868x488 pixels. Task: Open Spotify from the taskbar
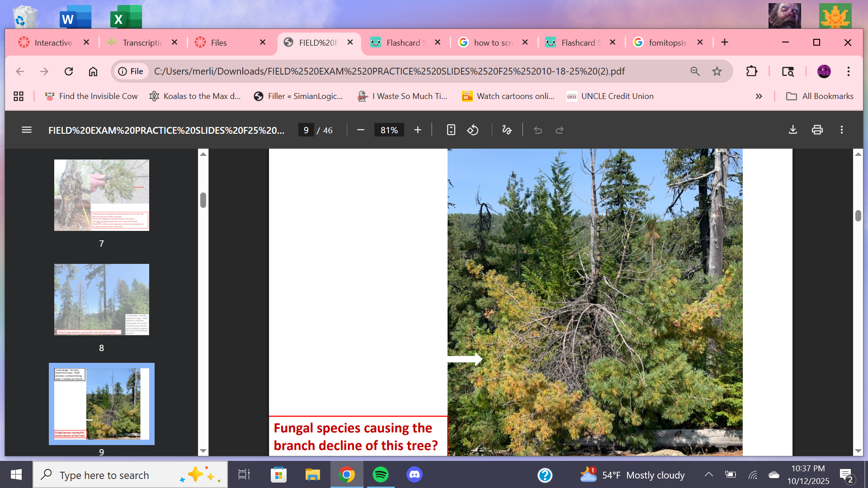(x=380, y=474)
